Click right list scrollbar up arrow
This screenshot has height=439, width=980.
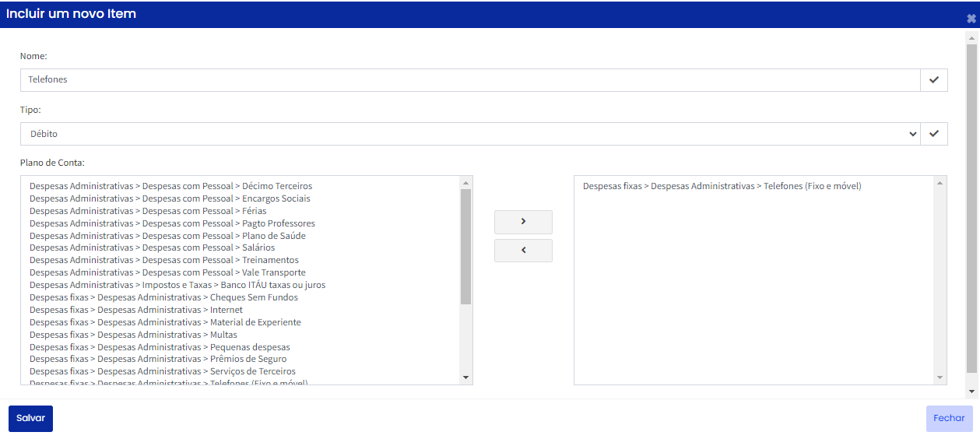pos(941,183)
